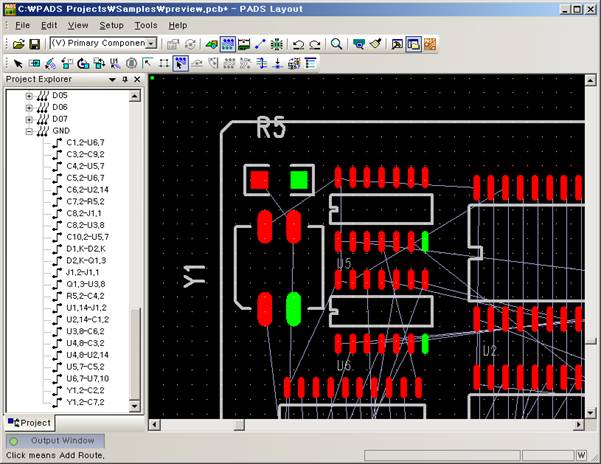
Task: Expand the D06 net node
Action: [29, 108]
